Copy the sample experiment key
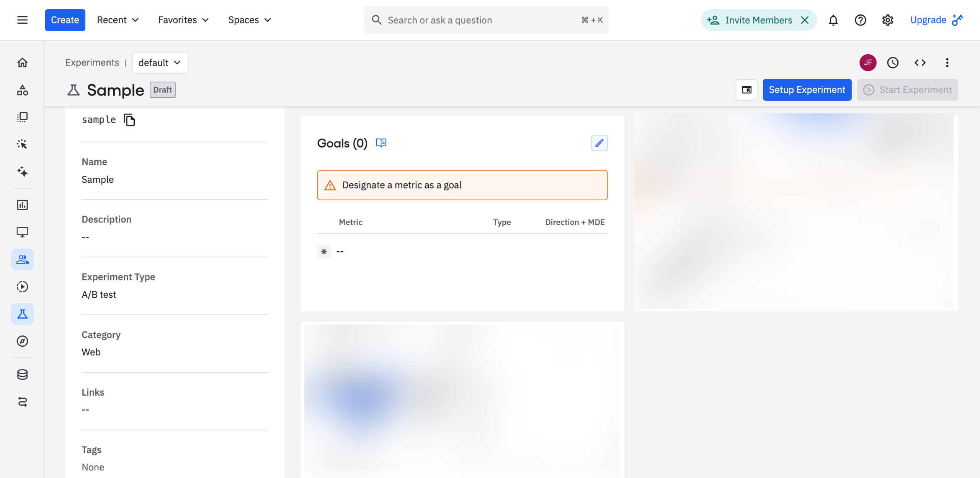The height and width of the screenshot is (478, 980). tap(129, 120)
